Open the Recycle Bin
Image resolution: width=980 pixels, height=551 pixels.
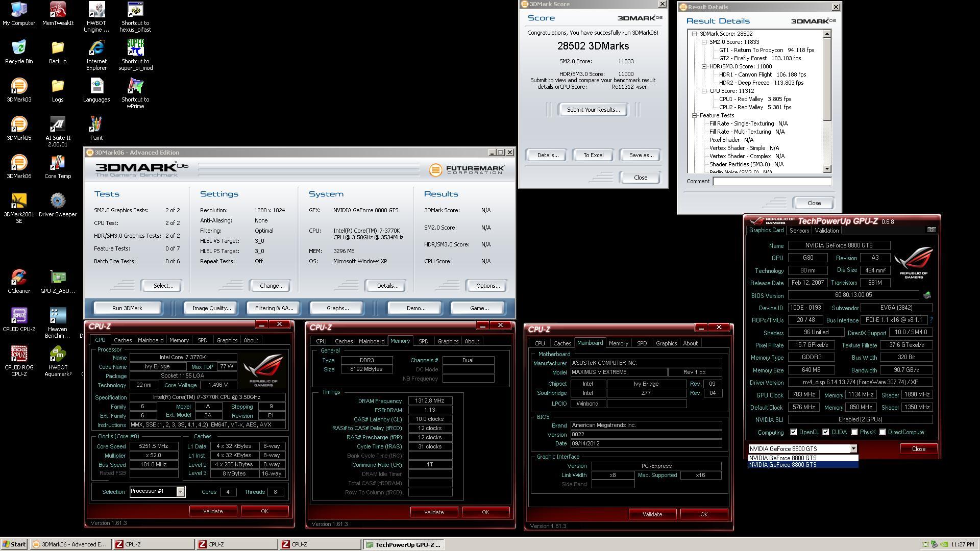(19, 52)
